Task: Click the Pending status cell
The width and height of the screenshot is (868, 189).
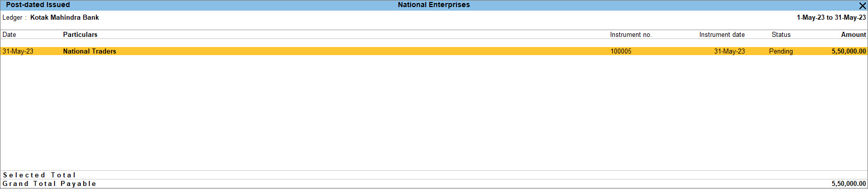Action: point(781,51)
